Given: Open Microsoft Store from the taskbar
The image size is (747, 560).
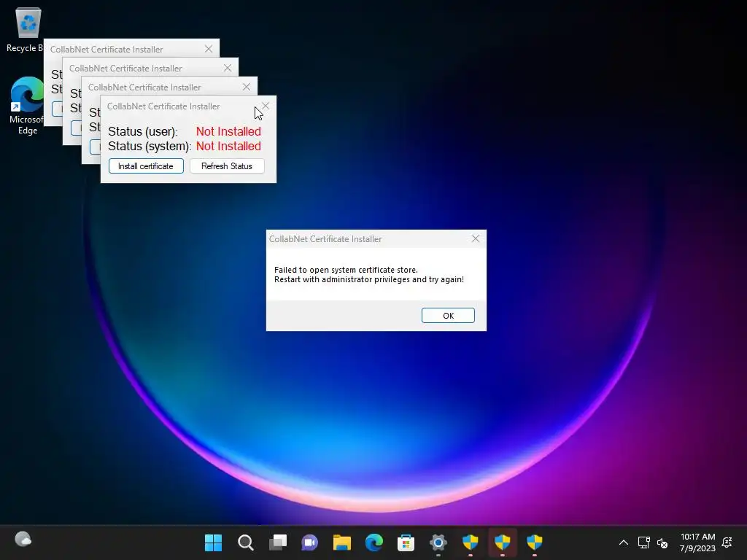Looking at the screenshot, I should click(406, 542).
